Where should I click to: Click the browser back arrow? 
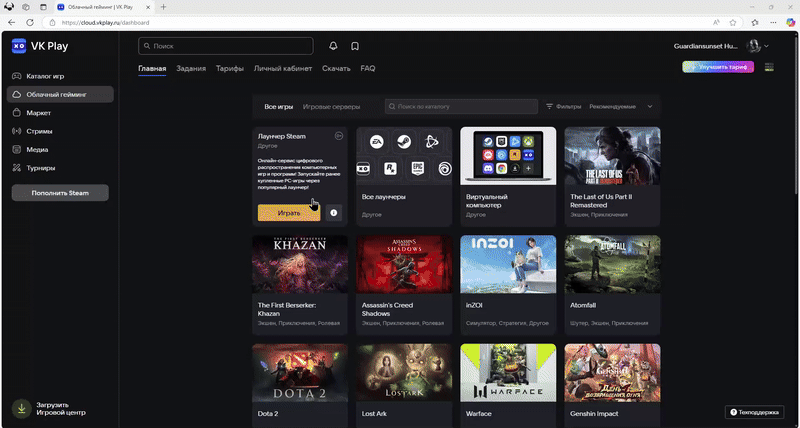(x=12, y=22)
